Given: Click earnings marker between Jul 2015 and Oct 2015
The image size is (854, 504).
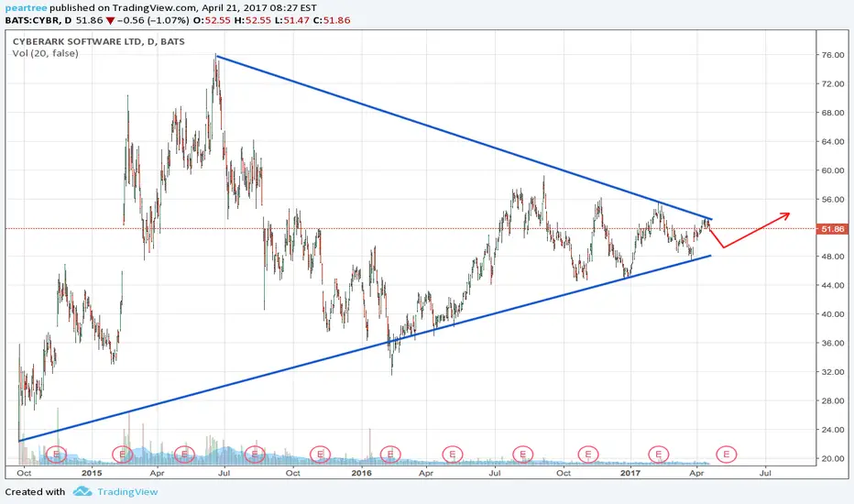Looking at the screenshot, I should pos(255,454).
